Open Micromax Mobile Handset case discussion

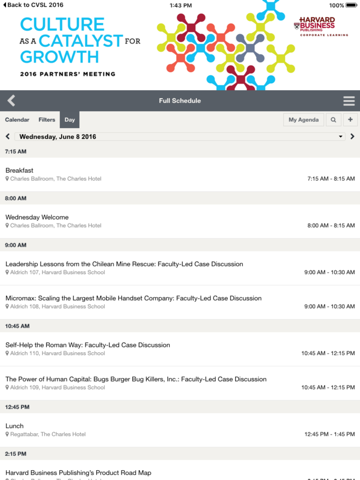click(180, 302)
